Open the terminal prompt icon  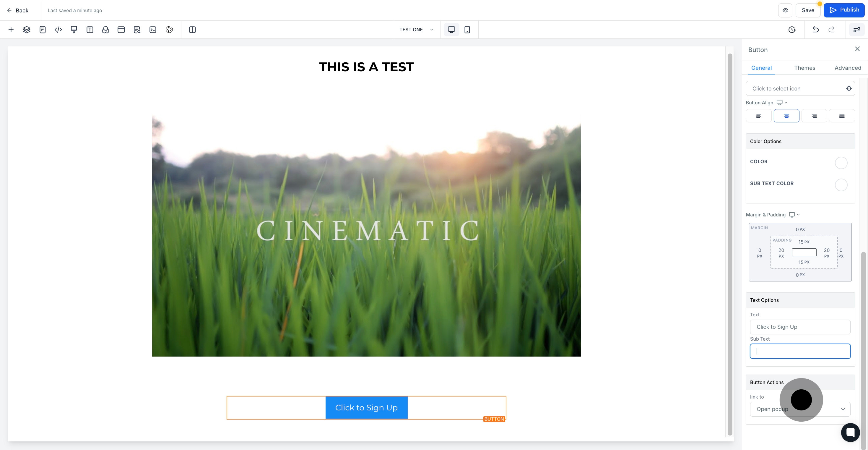tap(153, 30)
